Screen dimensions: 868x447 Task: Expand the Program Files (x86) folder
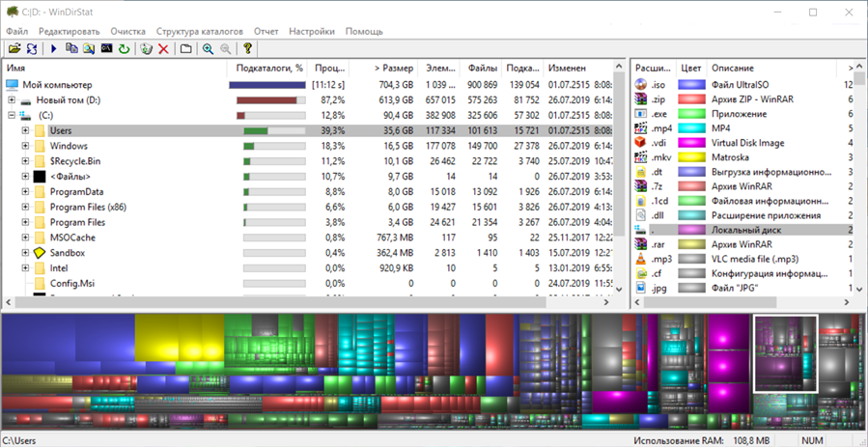coord(26,207)
